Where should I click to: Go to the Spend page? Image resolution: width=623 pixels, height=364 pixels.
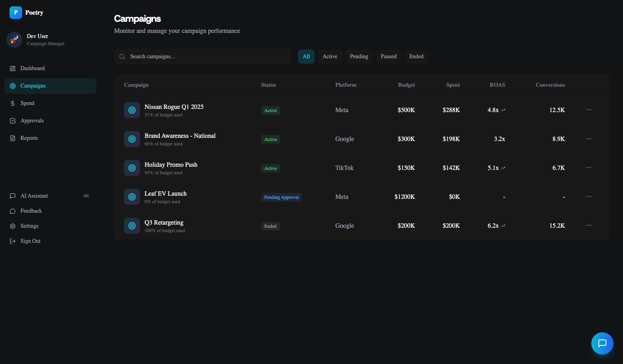click(27, 103)
